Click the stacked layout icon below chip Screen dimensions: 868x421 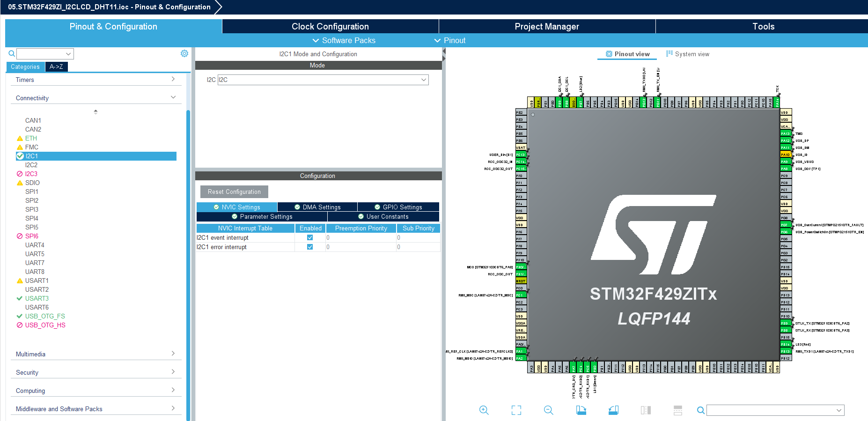click(x=678, y=410)
